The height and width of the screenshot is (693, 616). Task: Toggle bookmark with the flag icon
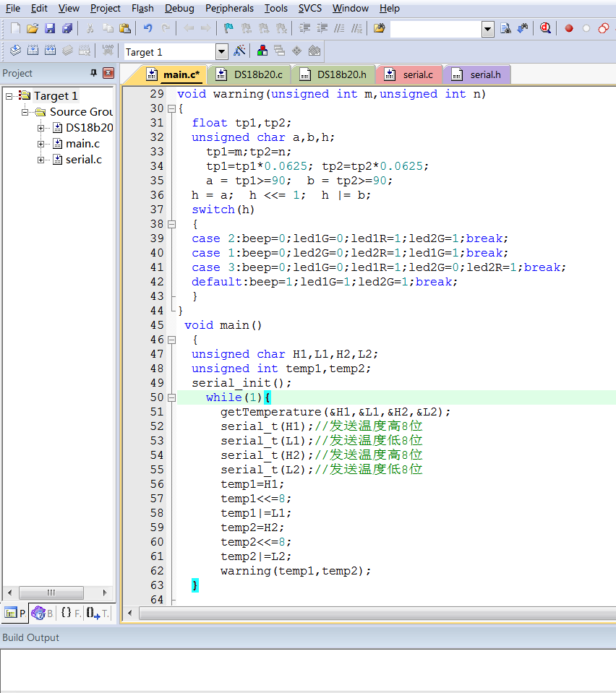228,28
